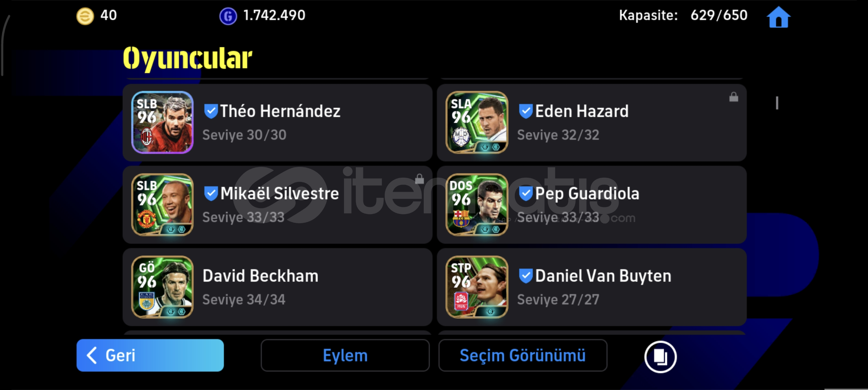Tap the blue home icon
The width and height of the screenshot is (868, 390).
coord(779,17)
